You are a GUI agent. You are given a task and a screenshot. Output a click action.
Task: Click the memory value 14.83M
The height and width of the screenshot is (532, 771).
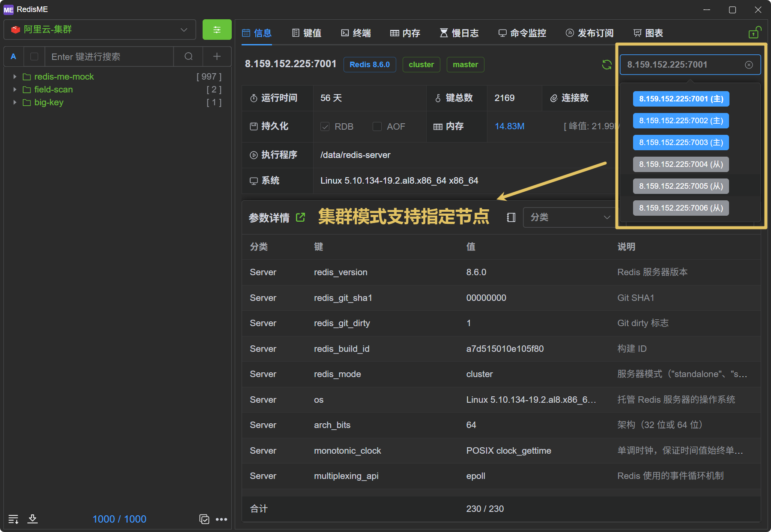510,126
